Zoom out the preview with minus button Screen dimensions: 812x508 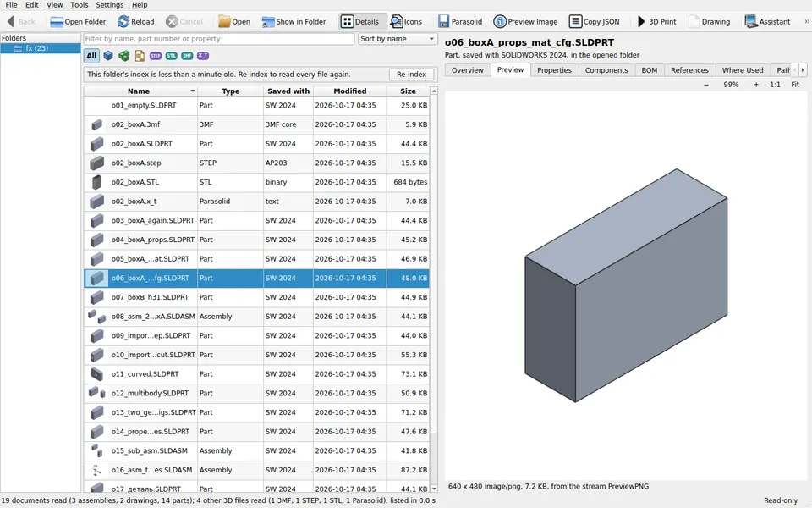click(x=705, y=85)
